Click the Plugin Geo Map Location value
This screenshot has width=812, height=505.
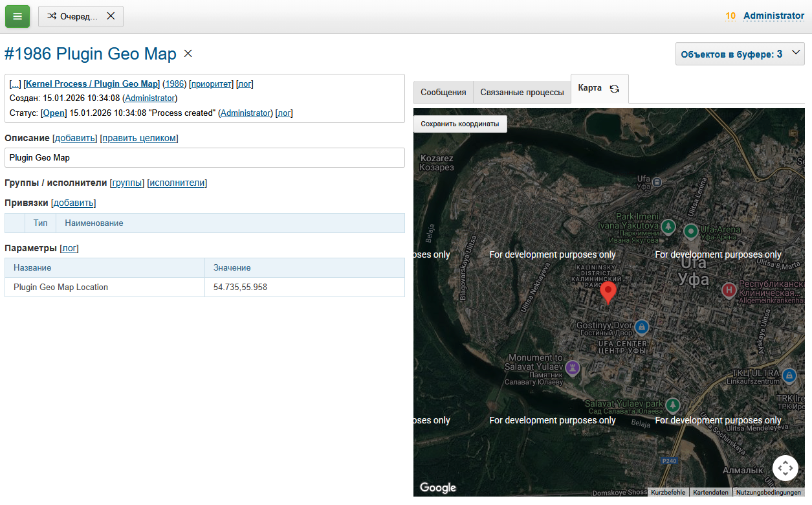tap(240, 287)
